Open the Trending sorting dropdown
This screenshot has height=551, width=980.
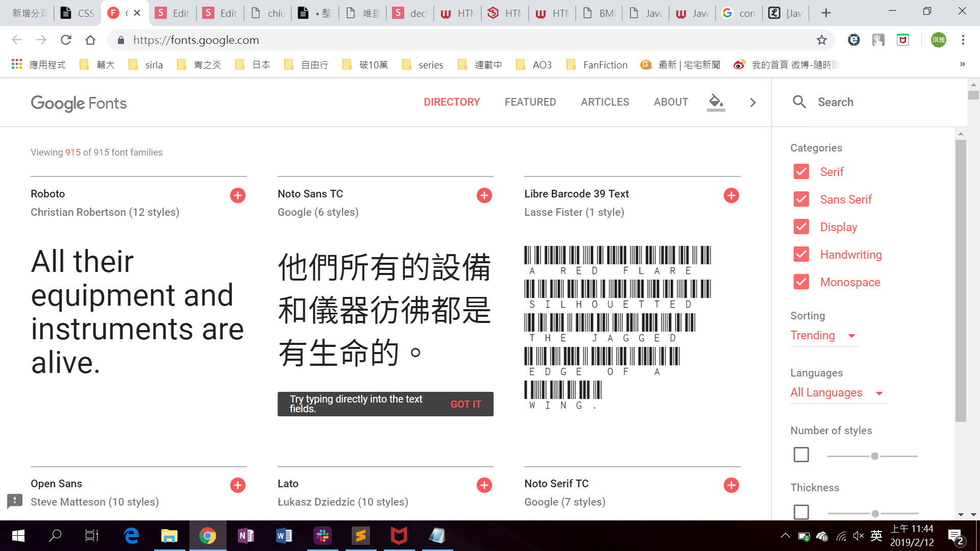[x=824, y=336]
